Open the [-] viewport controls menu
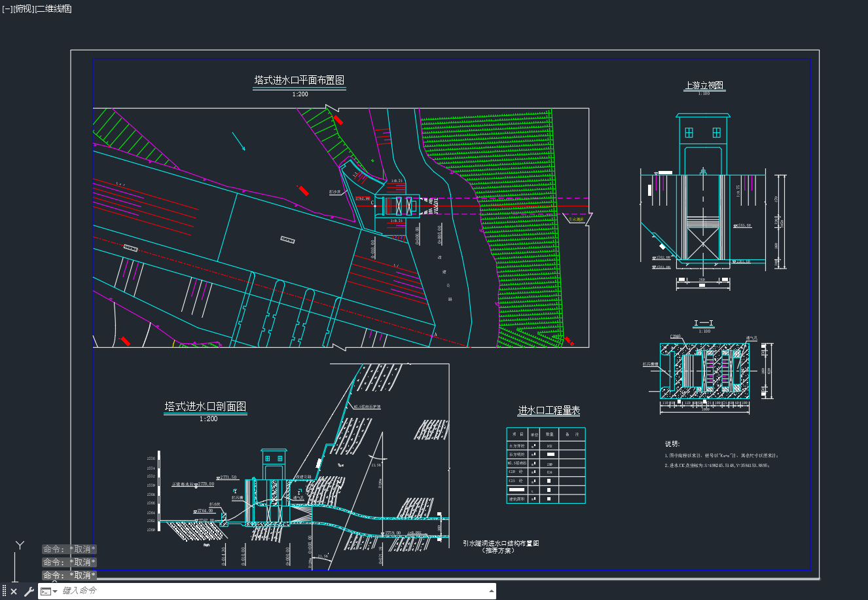Image resolution: width=868 pixels, height=600 pixels. tap(7, 9)
